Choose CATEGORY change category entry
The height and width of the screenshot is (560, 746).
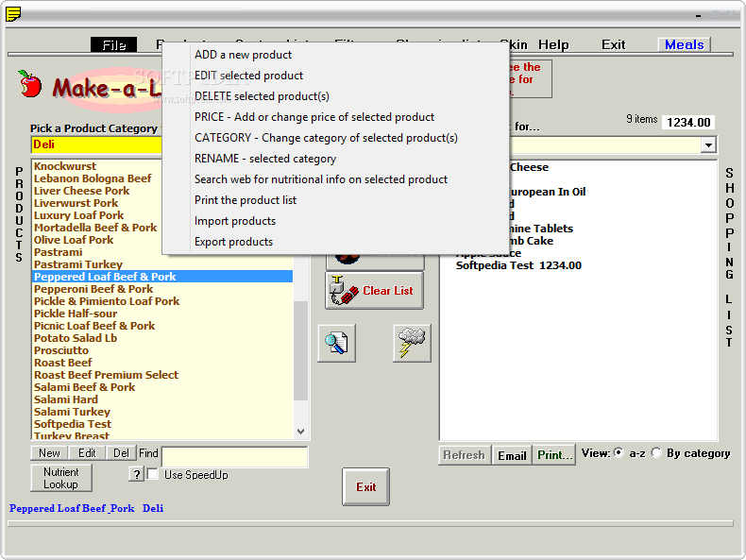coord(326,138)
